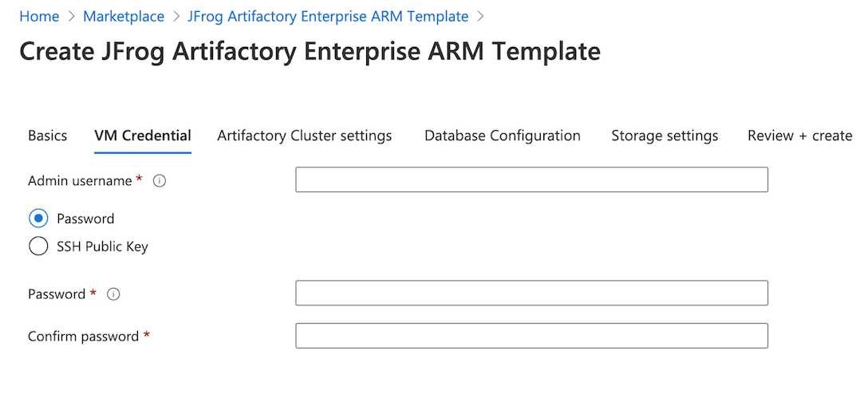Click into the Password input box
This screenshot has height=402, width=868.
pos(531,294)
